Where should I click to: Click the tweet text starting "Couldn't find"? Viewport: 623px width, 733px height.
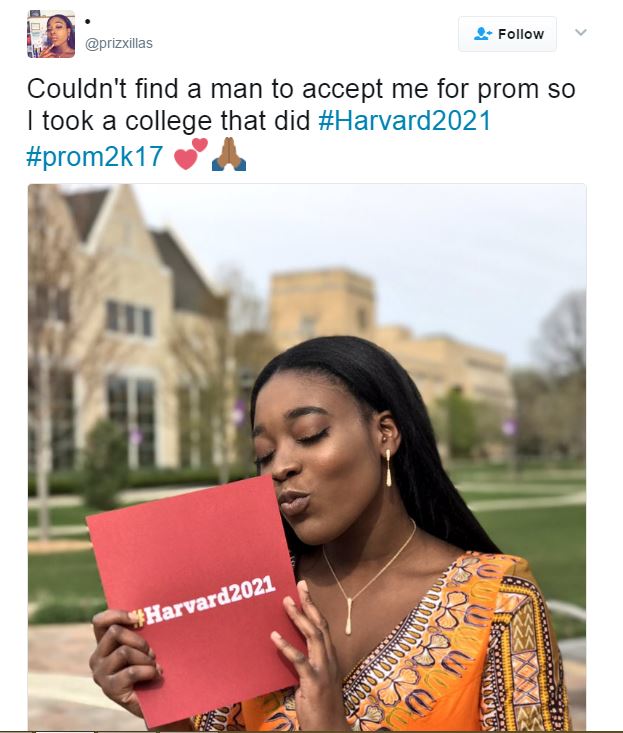pyautogui.click(x=301, y=105)
